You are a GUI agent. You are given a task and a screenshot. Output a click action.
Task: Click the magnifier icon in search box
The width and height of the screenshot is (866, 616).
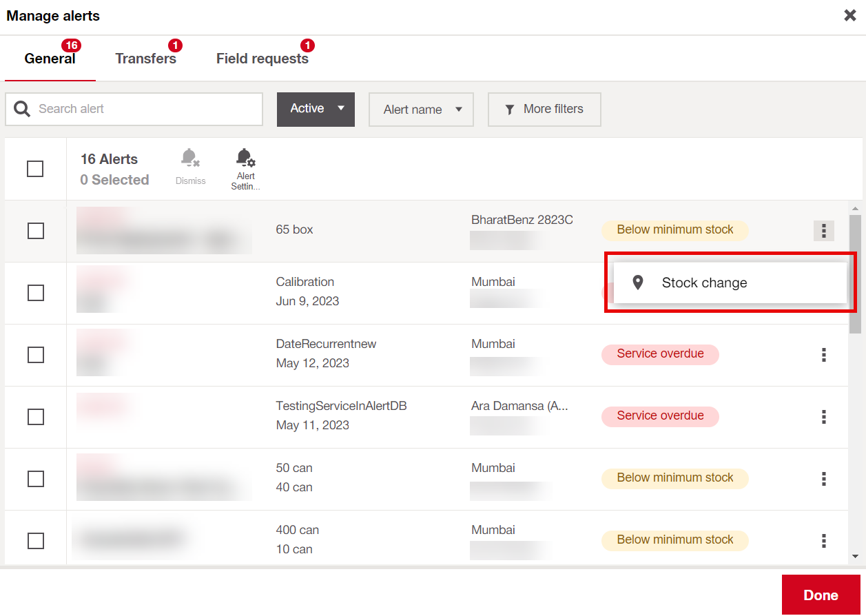point(22,110)
